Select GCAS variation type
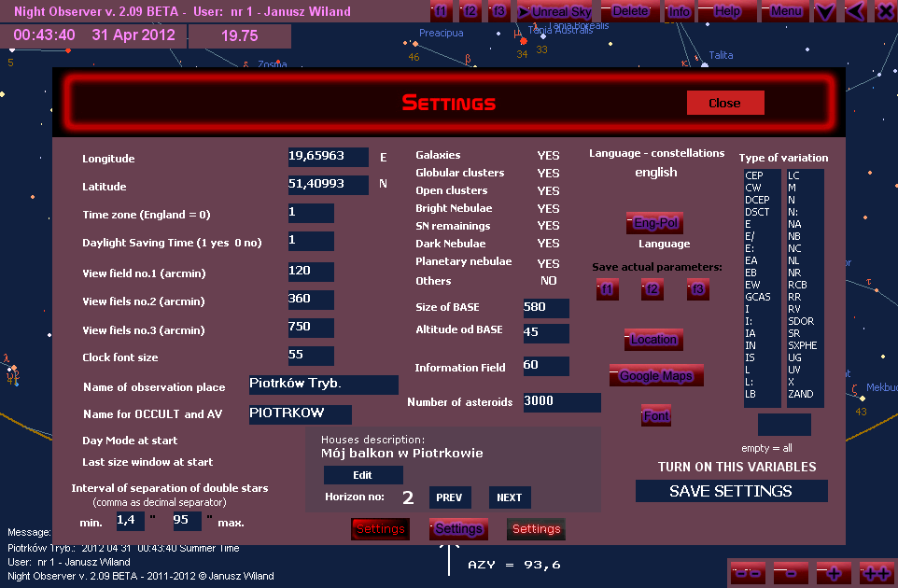 [x=758, y=297]
